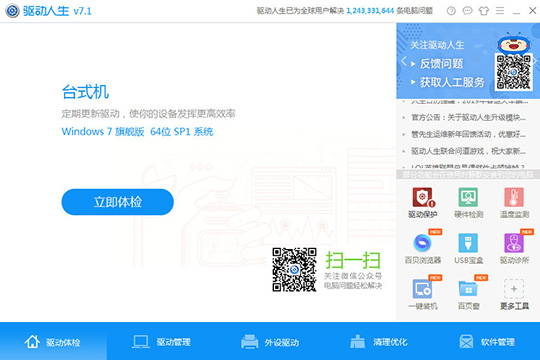540x360 pixels.
Task: Show previous banner with left arrow
Action: [x=404, y=61]
